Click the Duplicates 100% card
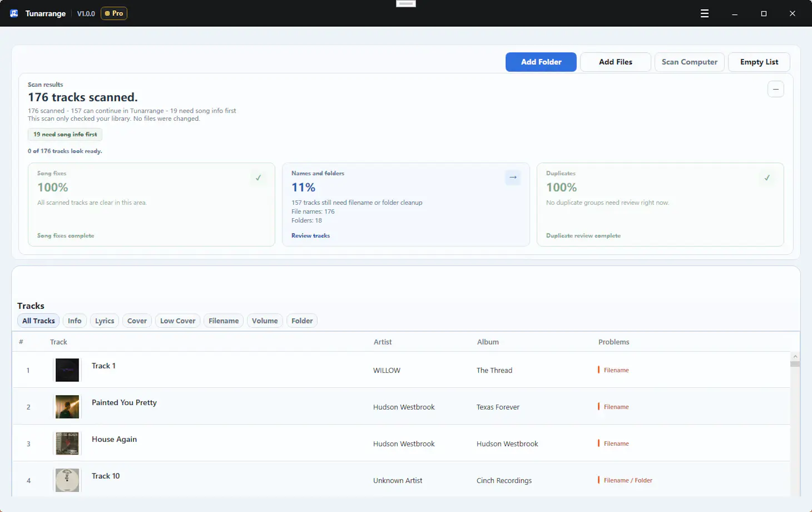The image size is (812, 512). pos(660,204)
